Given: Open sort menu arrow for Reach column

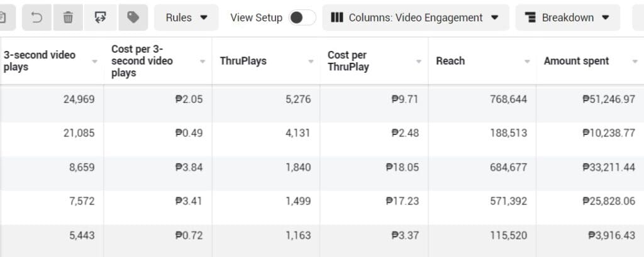Looking at the screenshot, I should point(528,62).
